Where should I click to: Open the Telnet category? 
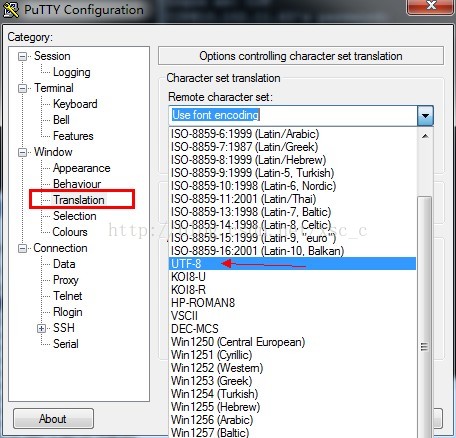point(68,296)
